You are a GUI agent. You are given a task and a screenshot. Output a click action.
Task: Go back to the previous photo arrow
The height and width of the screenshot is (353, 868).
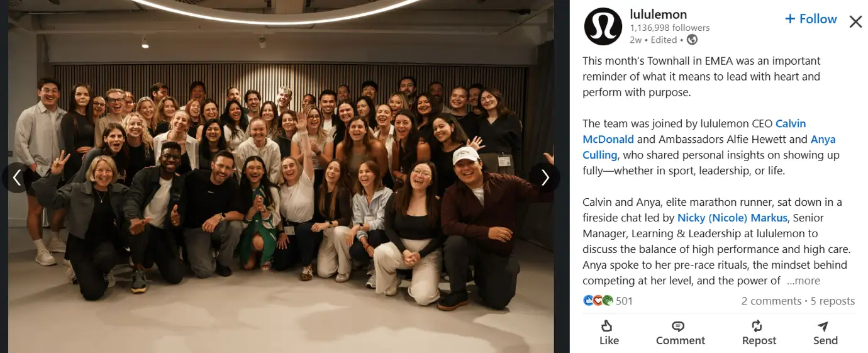(17, 177)
